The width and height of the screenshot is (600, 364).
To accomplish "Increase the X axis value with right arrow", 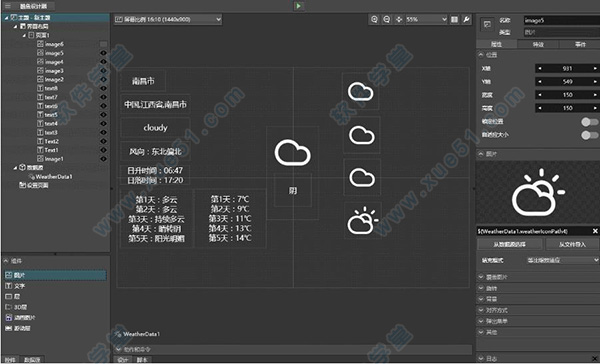I will click(595, 69).
